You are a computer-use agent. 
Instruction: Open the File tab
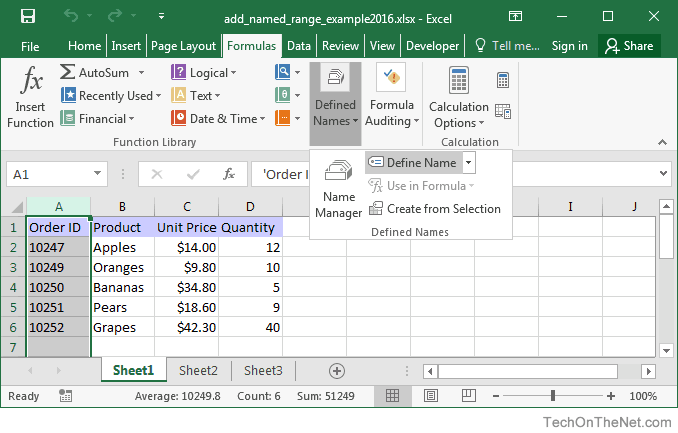(30, 46)
